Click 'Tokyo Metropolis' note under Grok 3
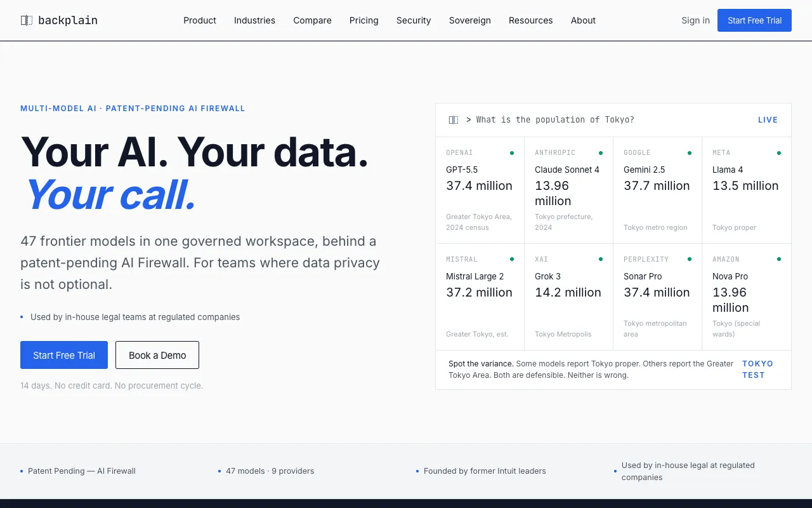This screenshot has width=812, height=508. click(563, 334)
